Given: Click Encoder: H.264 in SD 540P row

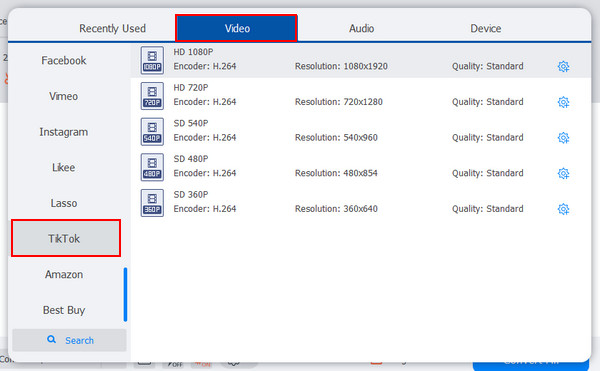Looking at the screenshot, I should 205,138.
